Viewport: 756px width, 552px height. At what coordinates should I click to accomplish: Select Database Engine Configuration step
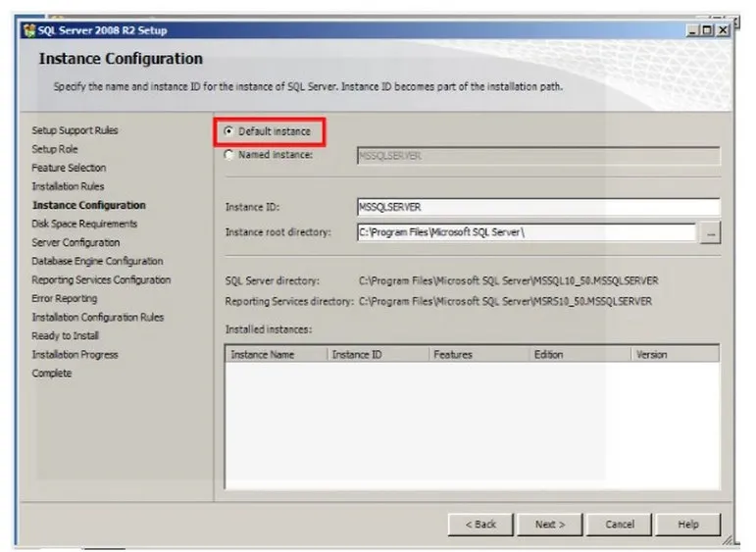click(x=97, y=261)
